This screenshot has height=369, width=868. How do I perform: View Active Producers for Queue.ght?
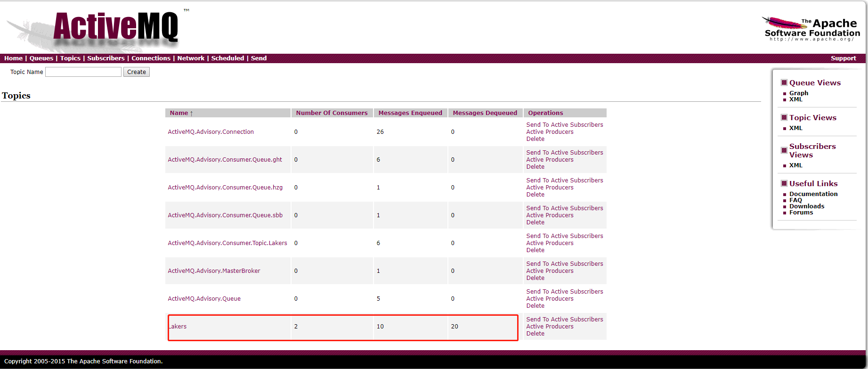[550, 160]
